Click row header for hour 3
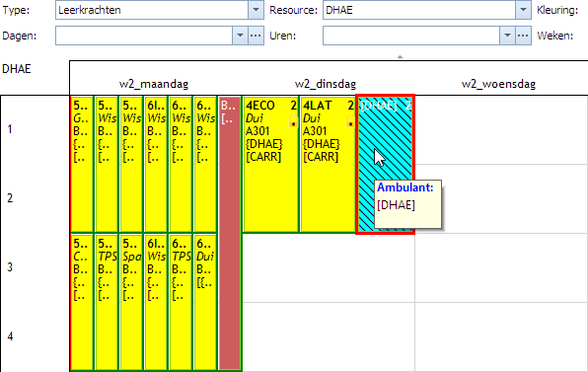 (10, 267)
